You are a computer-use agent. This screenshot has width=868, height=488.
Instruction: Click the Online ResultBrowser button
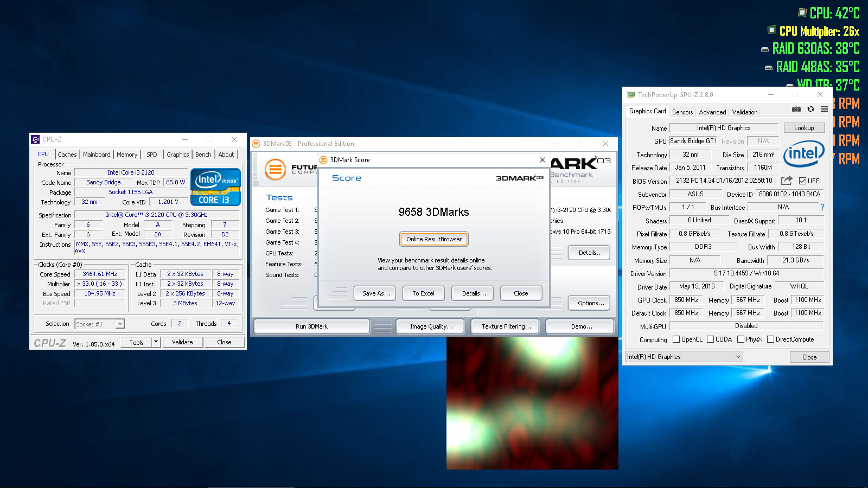tap(434, 239)
